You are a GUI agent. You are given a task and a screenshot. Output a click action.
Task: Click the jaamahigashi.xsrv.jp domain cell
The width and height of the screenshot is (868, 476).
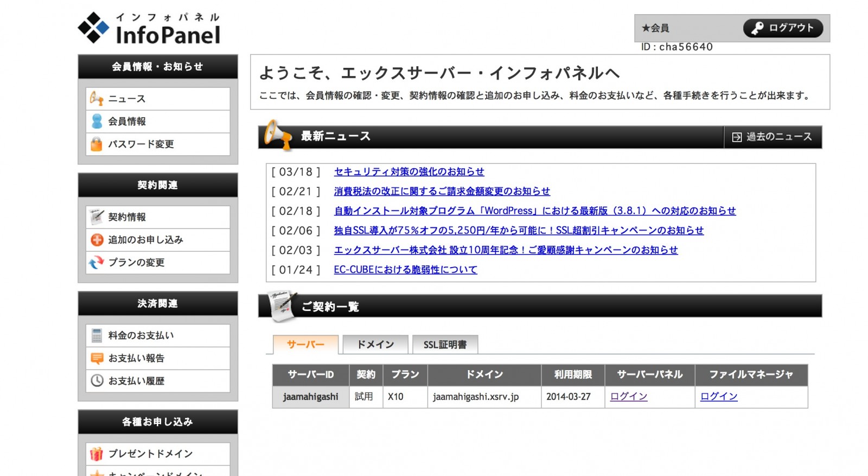pos(484,397)
